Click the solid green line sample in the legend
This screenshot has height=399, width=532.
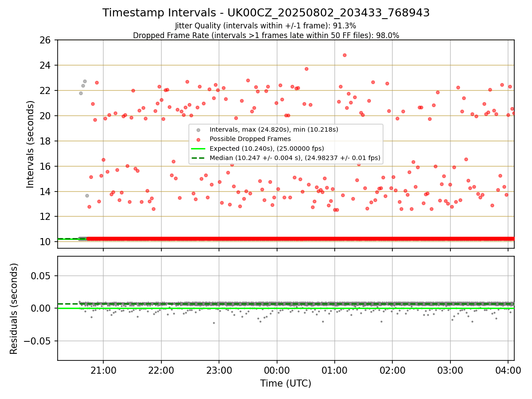(198, 149)
